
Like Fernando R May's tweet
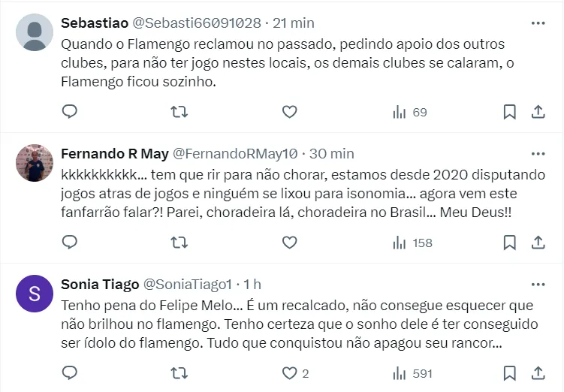pos(289,243)
